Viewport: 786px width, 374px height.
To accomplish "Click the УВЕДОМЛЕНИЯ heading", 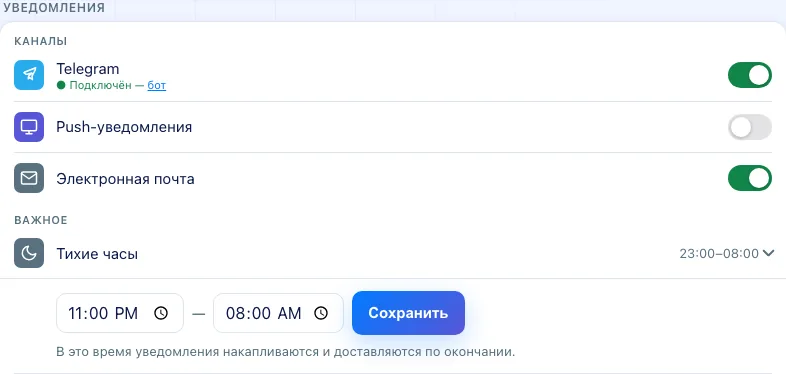I will pyautogui.click(x=54, y=8).
